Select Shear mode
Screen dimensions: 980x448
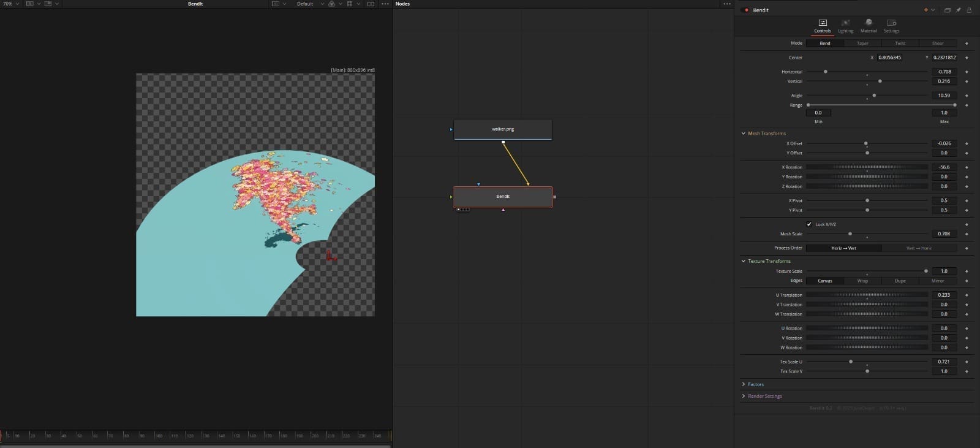[x=938, y=44]
